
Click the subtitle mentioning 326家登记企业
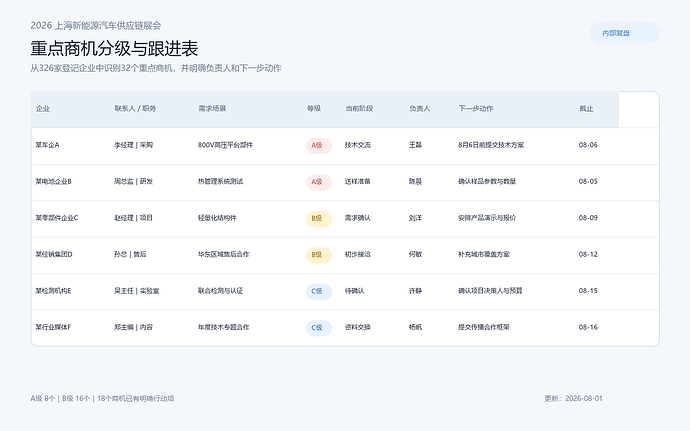156,68
